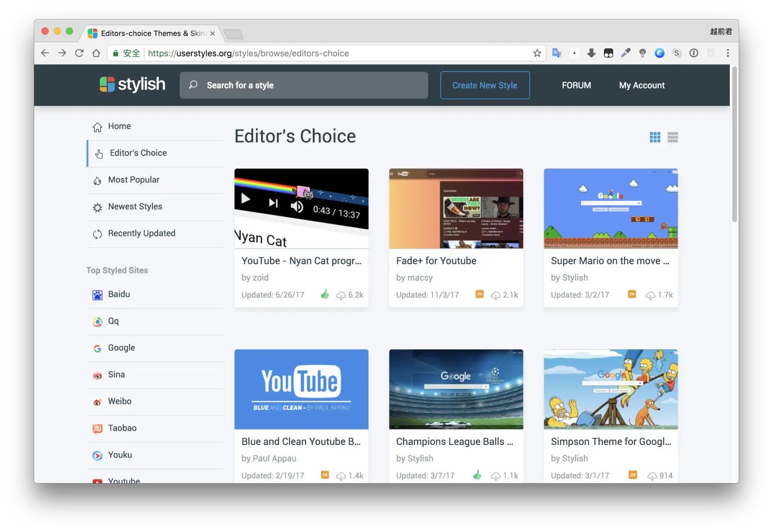Click the Baidu site icon

pyautogui.click(x=97, y=295)
